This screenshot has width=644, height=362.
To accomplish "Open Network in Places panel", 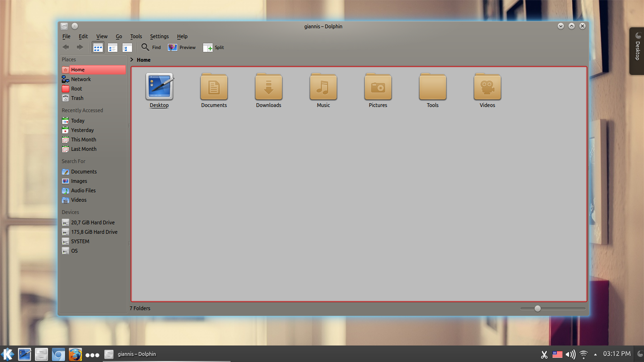I will pyautogui.click(x=93, y=79).
